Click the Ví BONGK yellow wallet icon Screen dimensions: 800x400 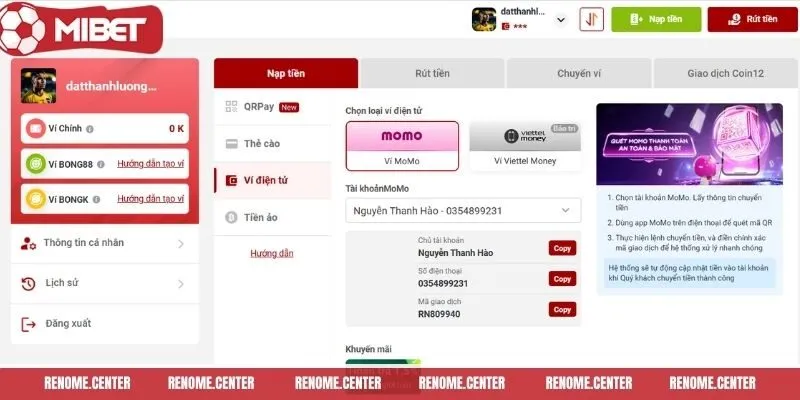click(36, 199)
